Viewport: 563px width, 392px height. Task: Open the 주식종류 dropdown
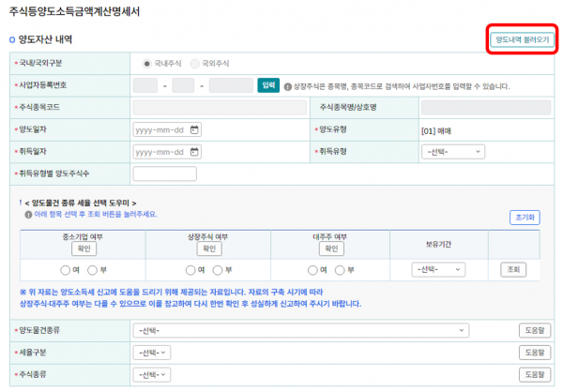152,374
